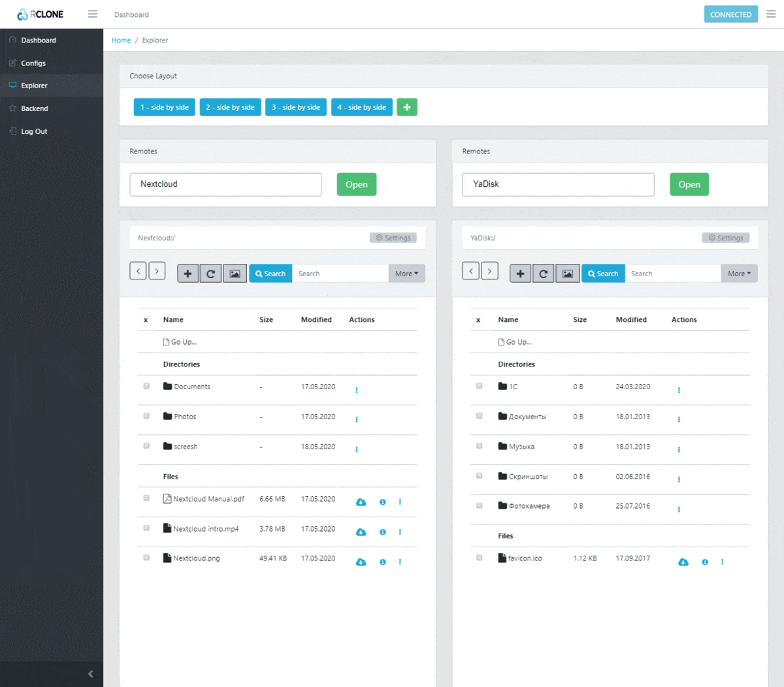784x687 pixels.
Task: Select checkbox for Nextcloud intro.mp4
Action: tap(146, 528)
